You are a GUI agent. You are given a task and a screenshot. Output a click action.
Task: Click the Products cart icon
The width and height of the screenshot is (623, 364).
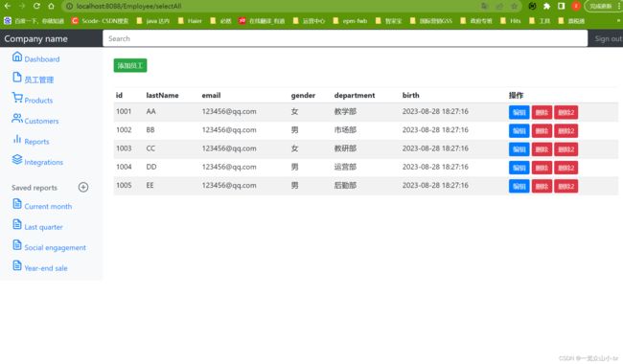(x=17, y=98)
